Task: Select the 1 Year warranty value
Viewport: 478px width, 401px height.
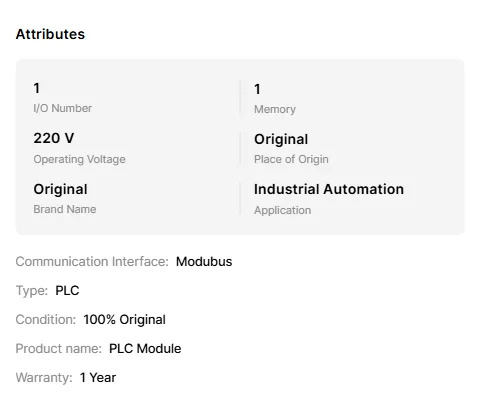Action: point(98,378)
